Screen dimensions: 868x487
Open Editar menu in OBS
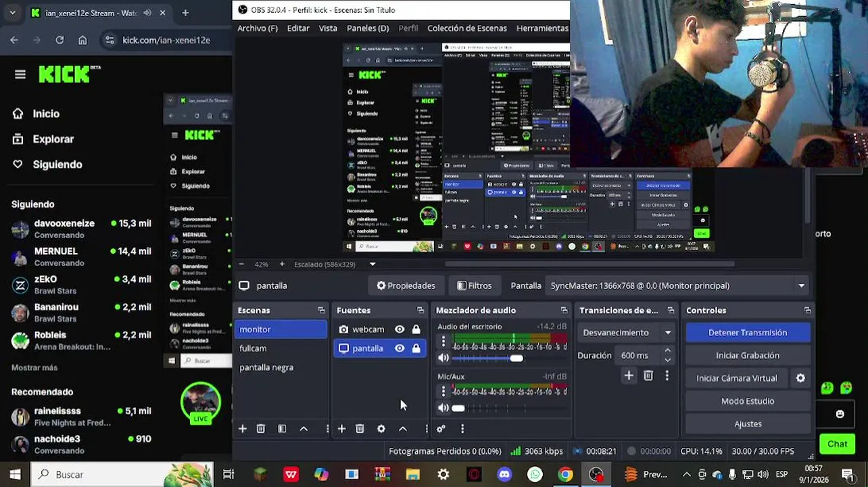pos(298,28)
